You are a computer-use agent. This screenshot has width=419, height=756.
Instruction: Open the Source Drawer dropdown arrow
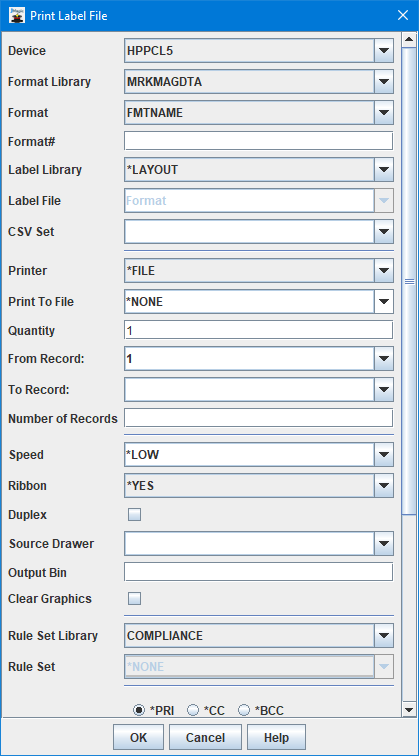pyautogui.click(x=384, y=543)
